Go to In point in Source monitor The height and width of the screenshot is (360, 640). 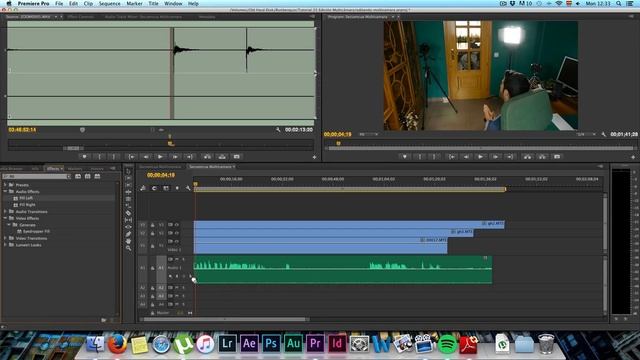131,157
